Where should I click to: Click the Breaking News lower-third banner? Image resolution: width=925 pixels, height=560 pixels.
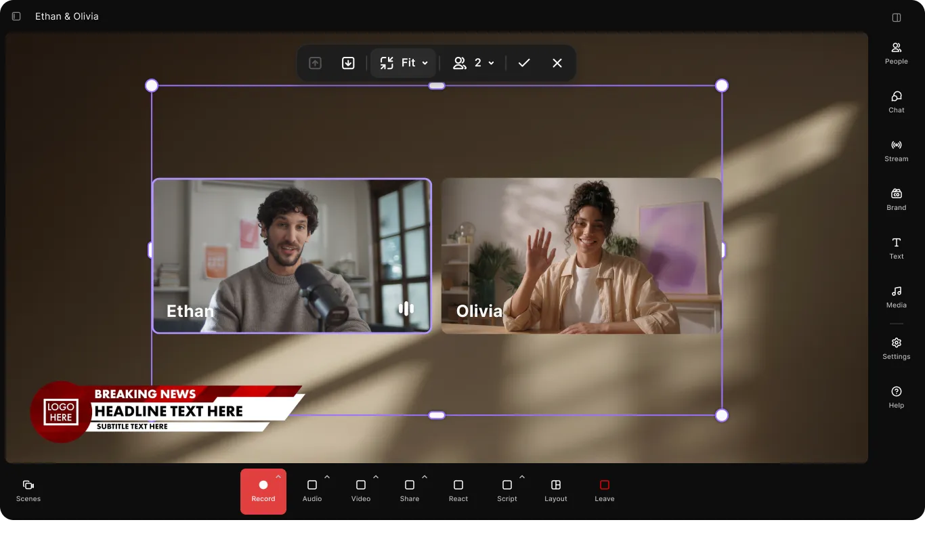click(x=167, y=412)
